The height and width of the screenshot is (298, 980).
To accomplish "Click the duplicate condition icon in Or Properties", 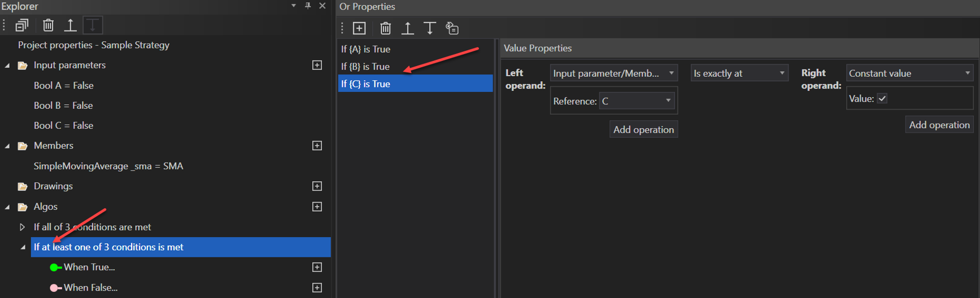I will [452, 28].
